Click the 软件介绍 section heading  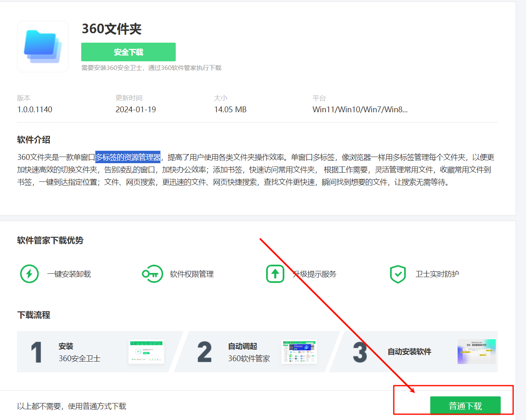point(34,140)
